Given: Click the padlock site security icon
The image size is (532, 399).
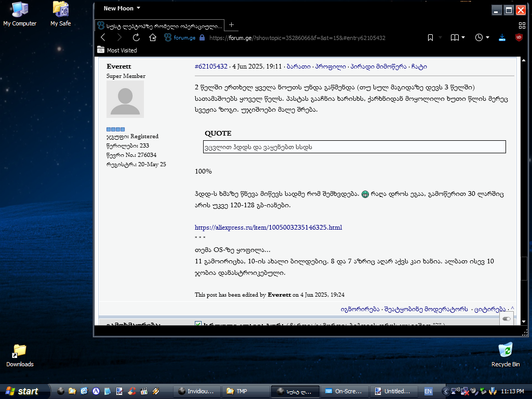Looking at the screenshot, I should [x=202, y=37].
